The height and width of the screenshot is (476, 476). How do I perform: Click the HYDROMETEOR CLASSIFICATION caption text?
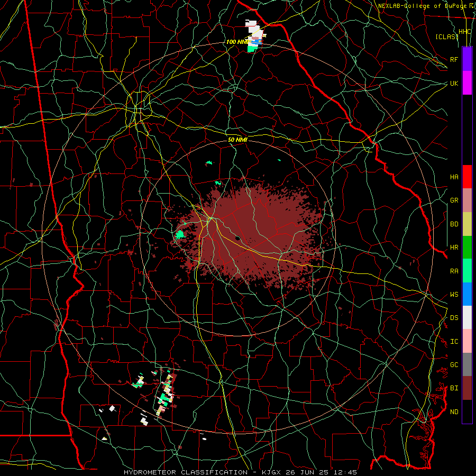click(x=186, y=472)
